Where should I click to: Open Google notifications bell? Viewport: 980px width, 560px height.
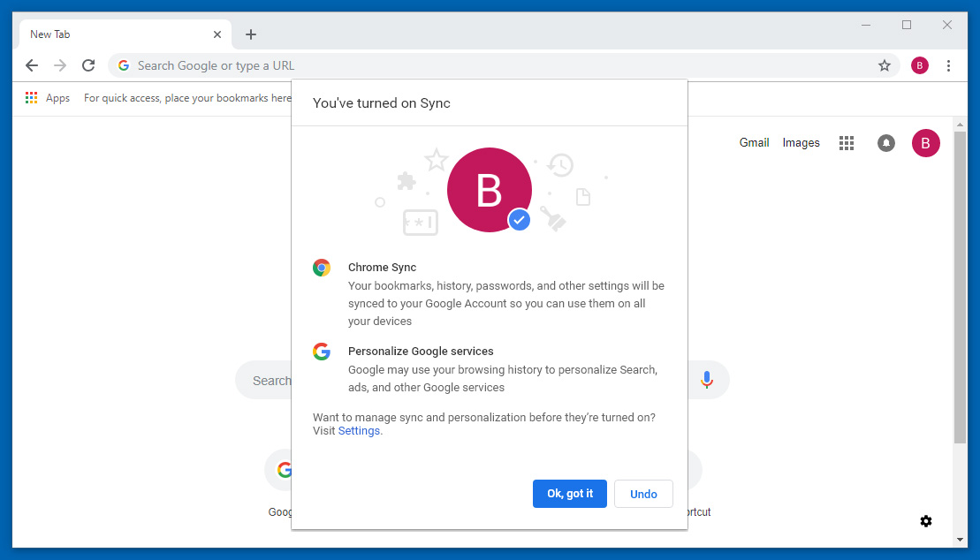(885, 143)
